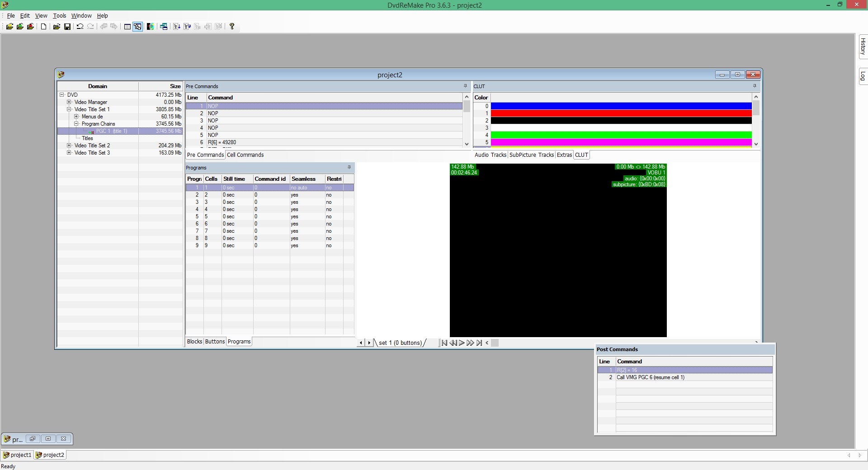Viewport: 868px width, 470px height.
Task: Select the Programs tab
Action: coord(239,342)
